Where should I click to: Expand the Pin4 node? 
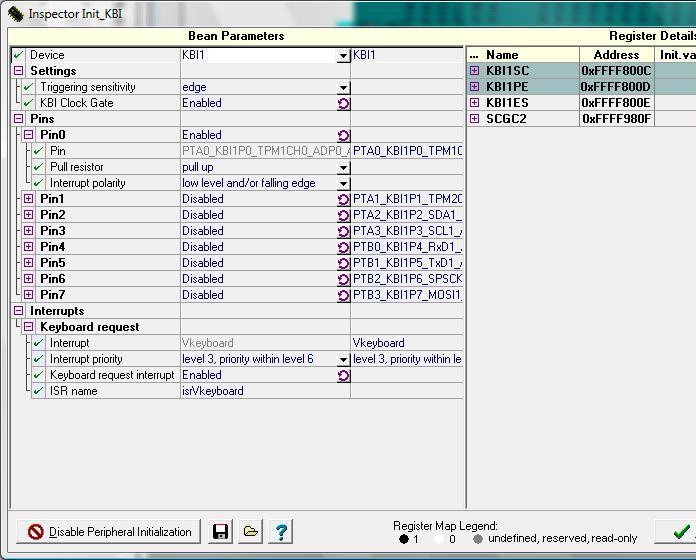click(x=28, y=246)
